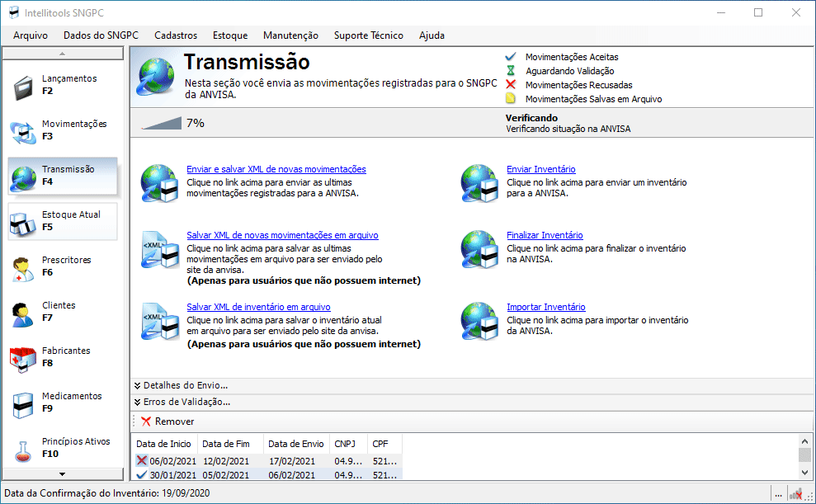816x504 pixels.
Task: Expand Detalhes do Envio section
Action: click(x=181, y=385)
